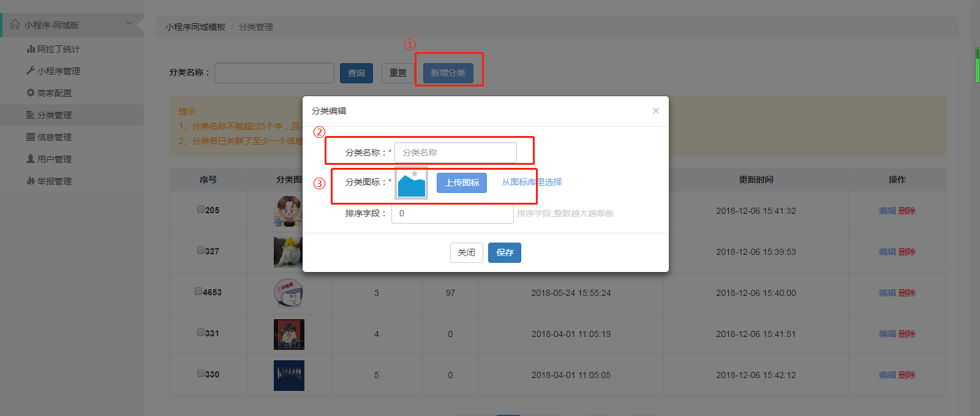Click the 排序字段 number input

[x=452, y=213]
